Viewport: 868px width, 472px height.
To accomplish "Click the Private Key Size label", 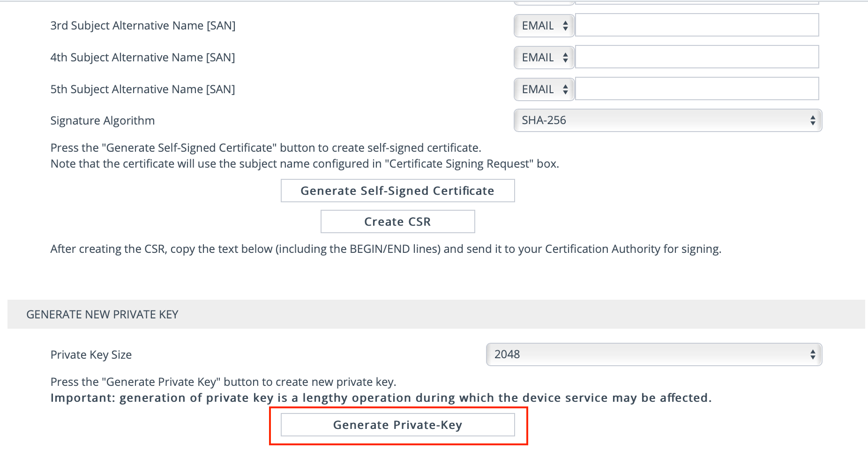I will tap(91, 355).
